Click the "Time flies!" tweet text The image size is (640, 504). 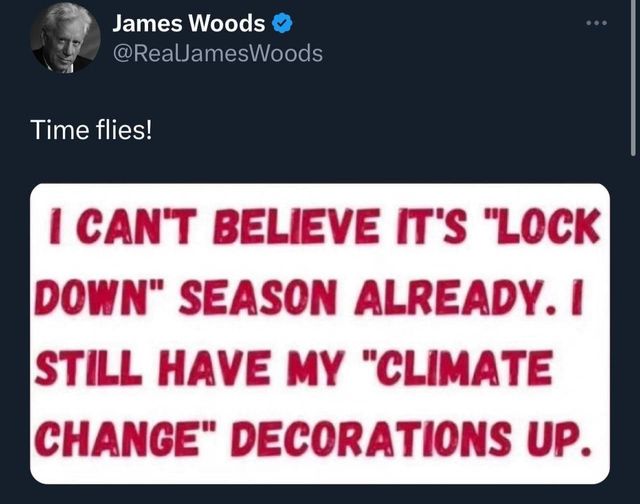tap(91, 130)
